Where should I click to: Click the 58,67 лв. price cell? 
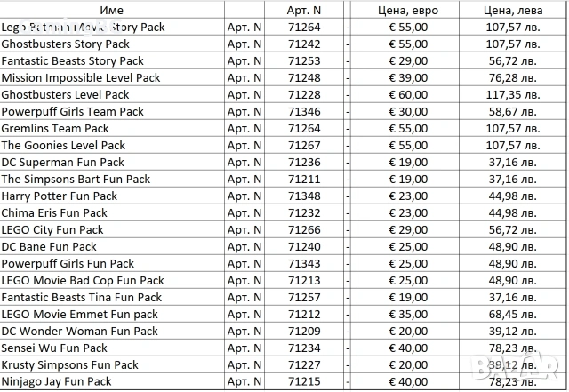click(513, 111)
